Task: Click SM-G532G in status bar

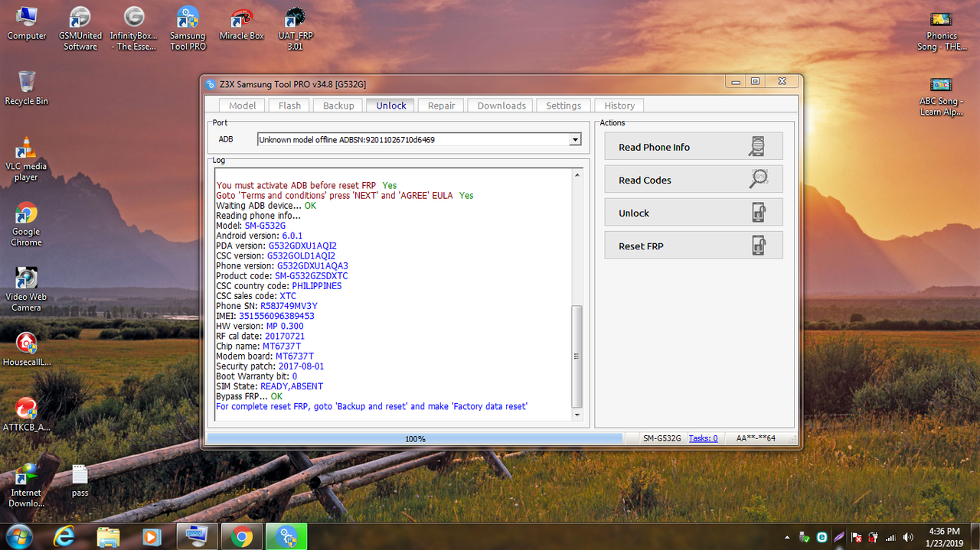Action: (x=661, y=438)
